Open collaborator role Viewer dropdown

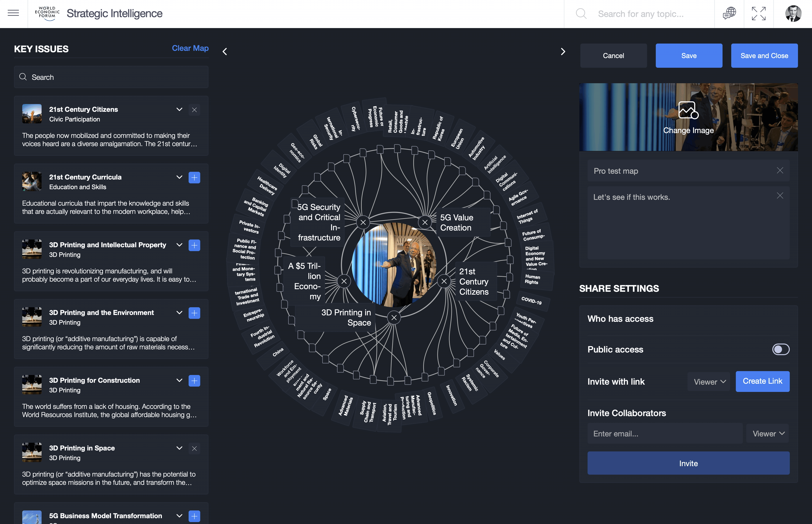point(768,434)
